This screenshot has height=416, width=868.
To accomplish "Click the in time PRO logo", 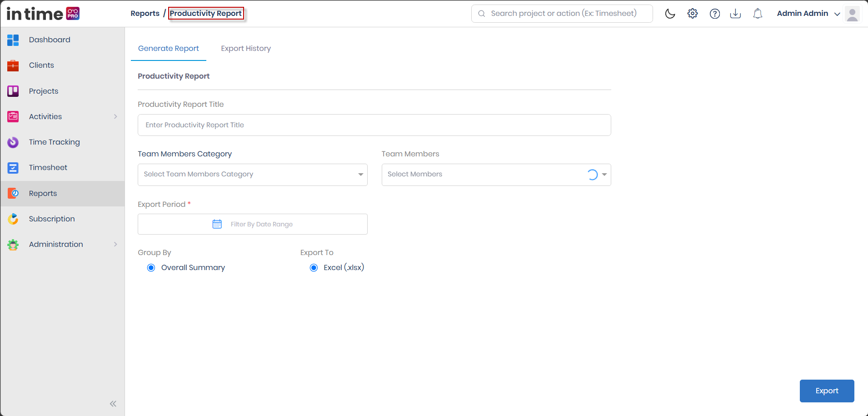I will point(43,14).
